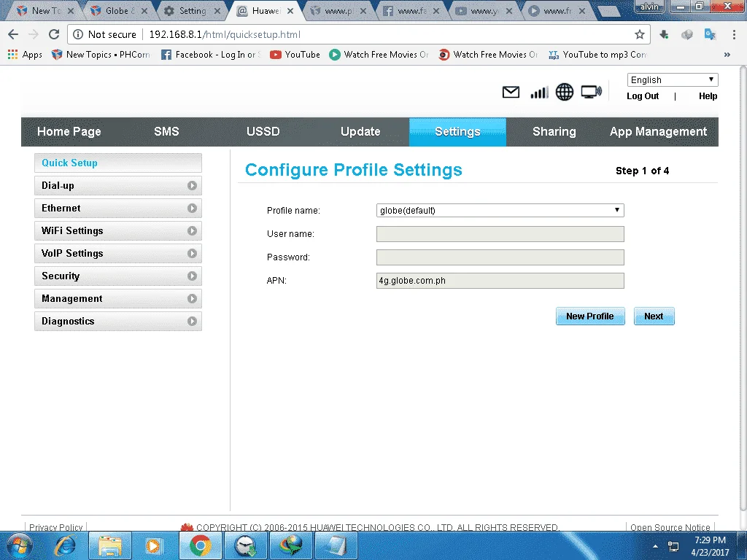Expand the Dial-up menu section
The height and width of the screenshot is (560, 747).
[x=118, y=186]
